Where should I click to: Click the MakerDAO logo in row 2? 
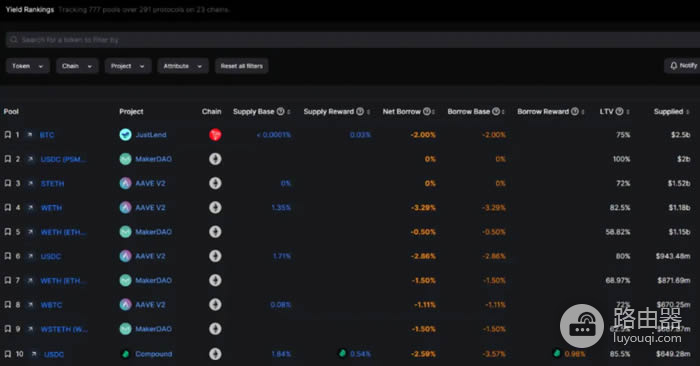125,159
